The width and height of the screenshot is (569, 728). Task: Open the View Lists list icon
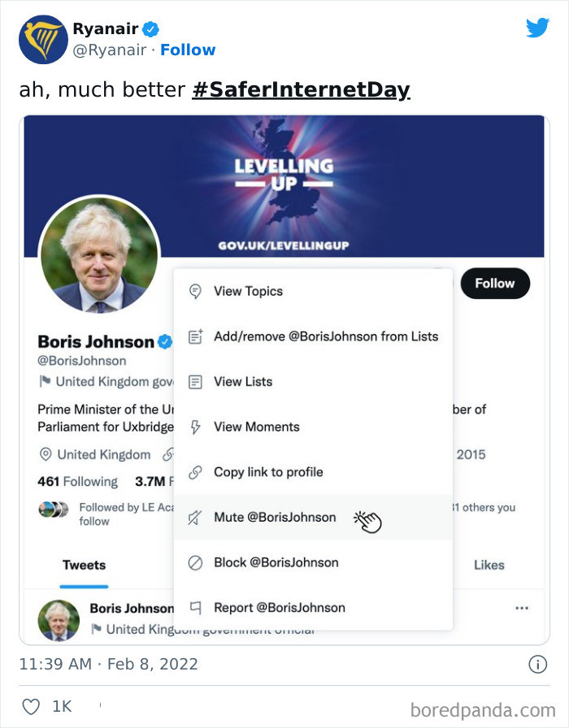click(x=195, y=381)
